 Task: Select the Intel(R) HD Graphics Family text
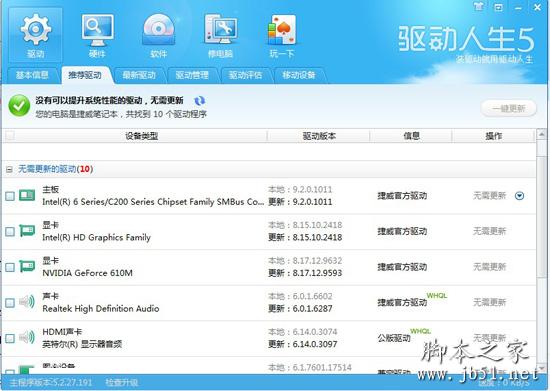96,237
